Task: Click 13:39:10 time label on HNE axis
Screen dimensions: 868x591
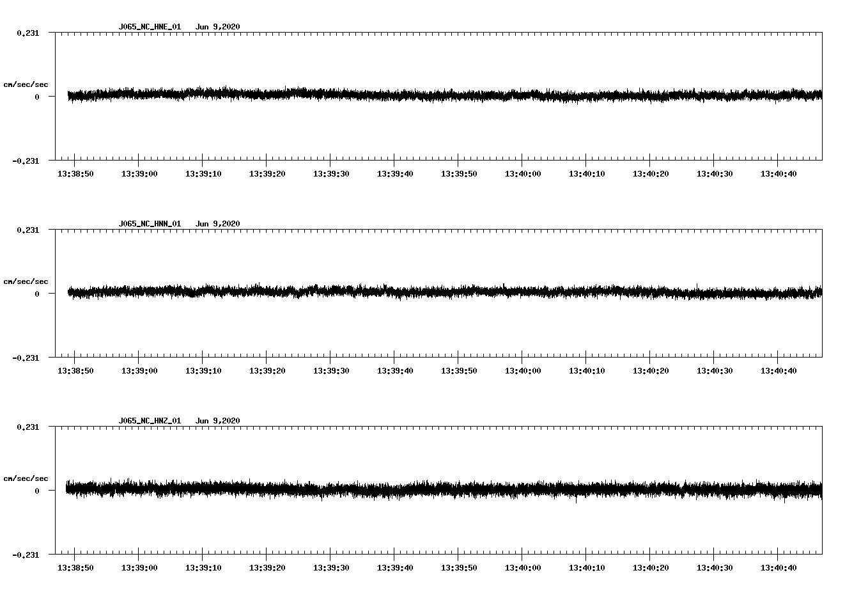Action: [x=203, y=174]
